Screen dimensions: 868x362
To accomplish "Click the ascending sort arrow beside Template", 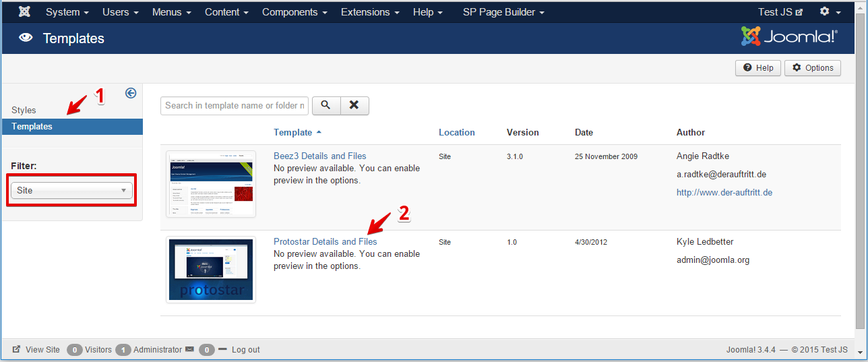I will click(x=319, y=133).
